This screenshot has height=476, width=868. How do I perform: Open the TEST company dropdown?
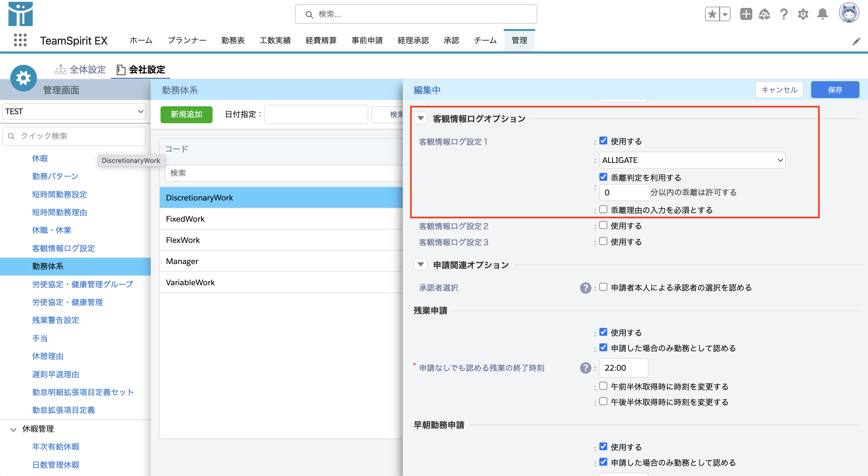click(74, 111)
